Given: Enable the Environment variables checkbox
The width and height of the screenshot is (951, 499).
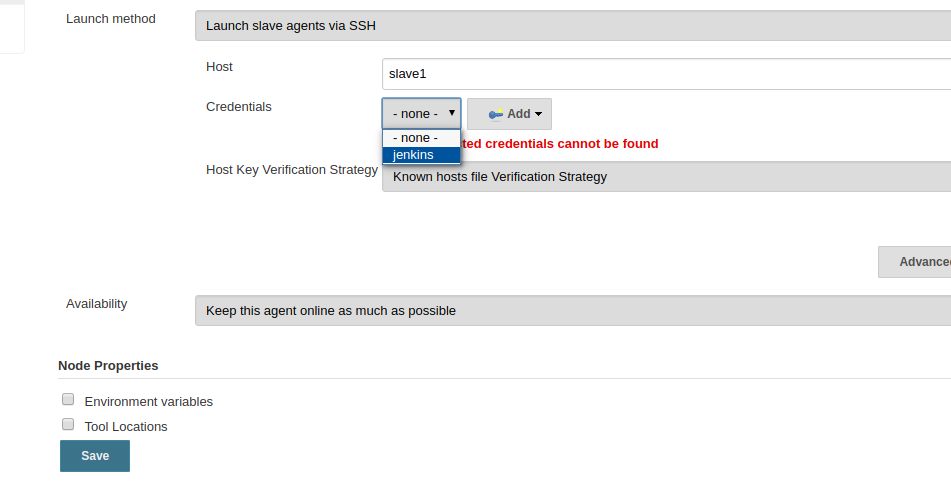Looking at the screenshot, I should pos(68,399).
